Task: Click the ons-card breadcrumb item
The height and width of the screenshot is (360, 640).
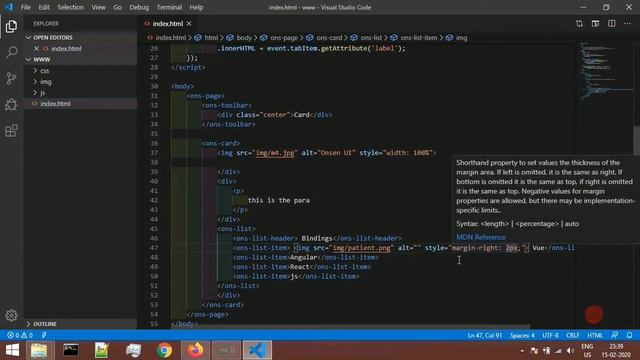Action: (x=329, y=38)
